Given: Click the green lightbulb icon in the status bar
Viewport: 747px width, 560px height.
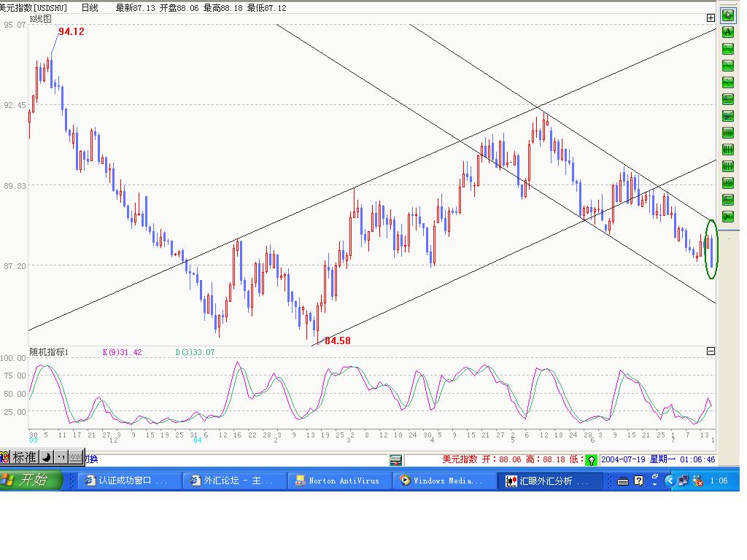Looking at the screenshot, I should tap(591, 460).
